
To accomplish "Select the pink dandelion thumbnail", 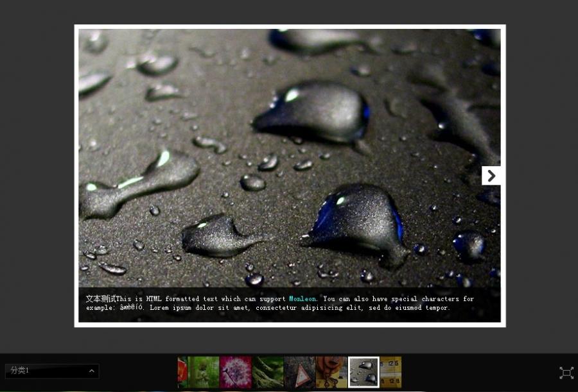I will (236, 372).
